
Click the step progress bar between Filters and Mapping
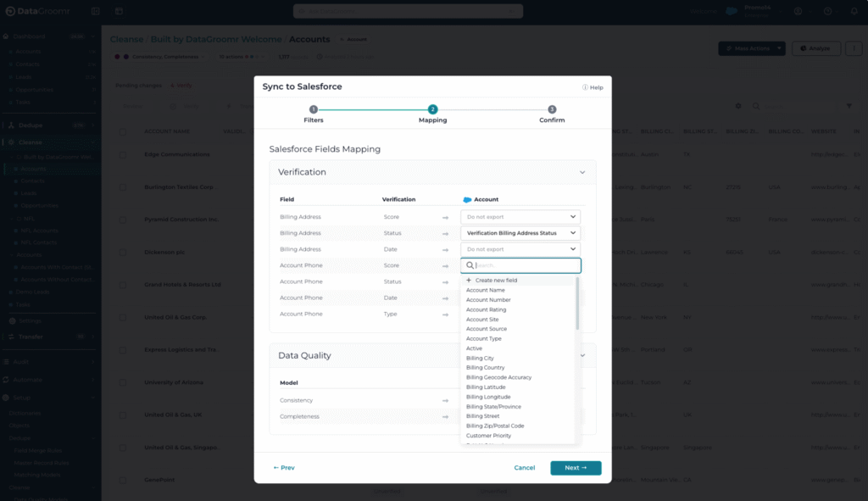[373, 109]
